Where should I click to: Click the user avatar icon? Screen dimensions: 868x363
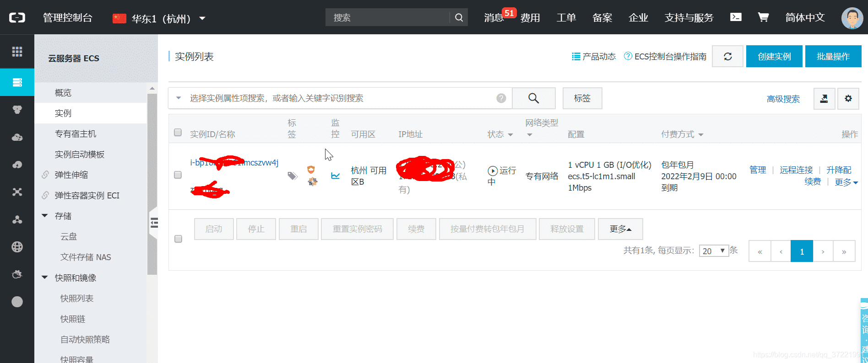[x=852, y=18]
